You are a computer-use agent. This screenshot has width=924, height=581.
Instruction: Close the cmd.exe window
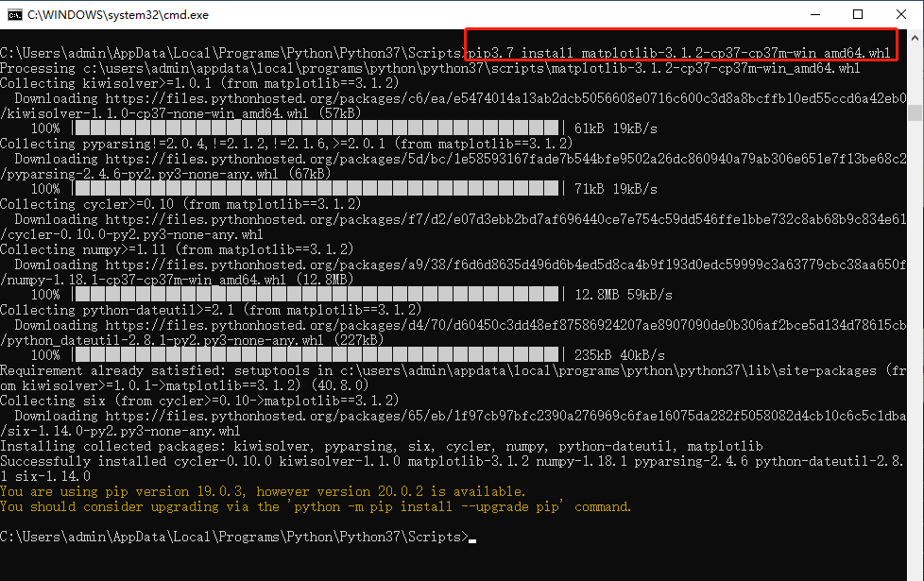[x=901, y=15]
